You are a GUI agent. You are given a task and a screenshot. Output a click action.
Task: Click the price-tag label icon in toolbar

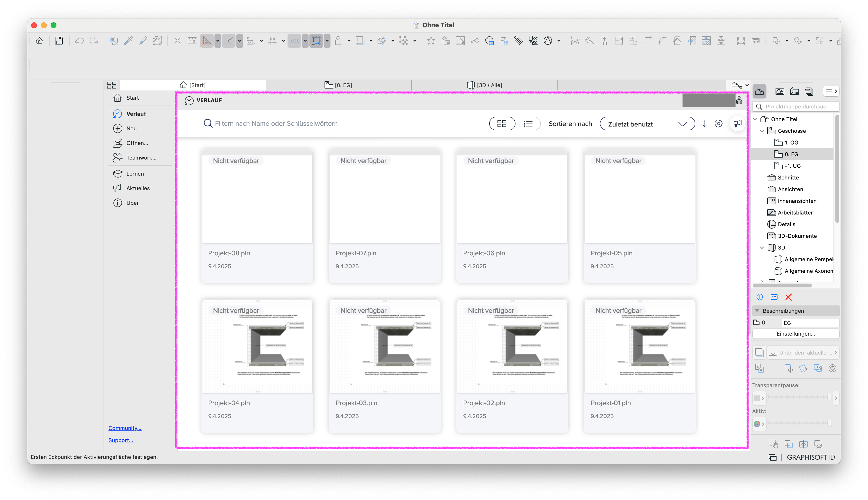518,41
